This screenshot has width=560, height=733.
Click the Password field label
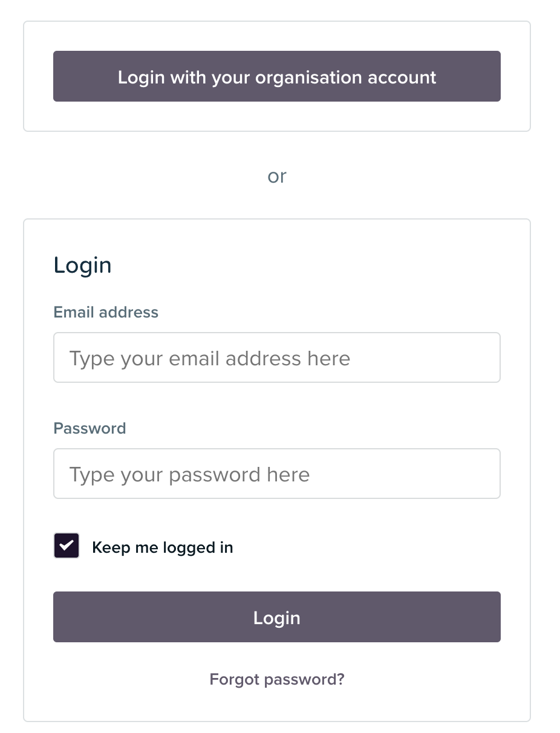(x=90, y=428)
